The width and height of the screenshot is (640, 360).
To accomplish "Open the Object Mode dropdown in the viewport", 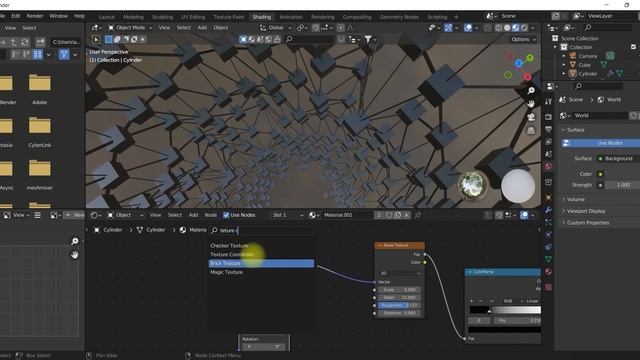I will click(130, 28).
